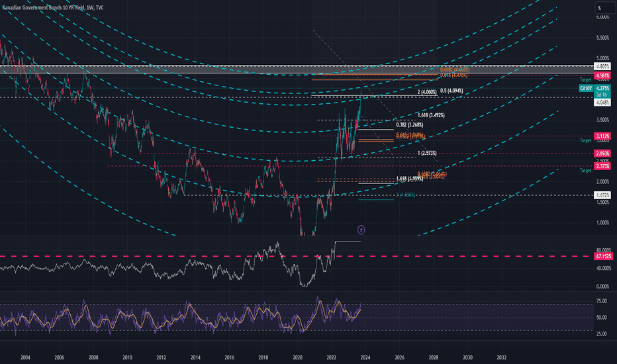Image resolution: width=617 pixels, height=364 pixels.
Task: Click the 3d 1h countdown label
Action: (601, 95)
